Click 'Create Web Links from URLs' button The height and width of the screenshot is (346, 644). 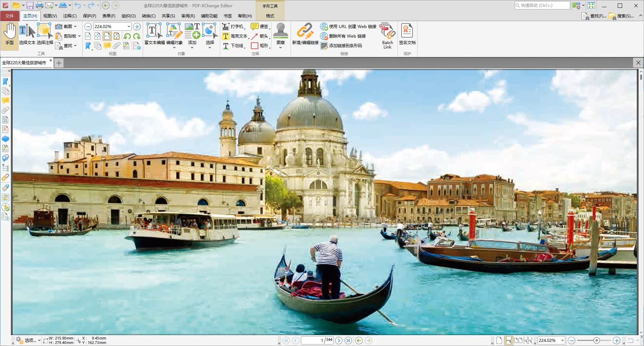tap(348, 27)
